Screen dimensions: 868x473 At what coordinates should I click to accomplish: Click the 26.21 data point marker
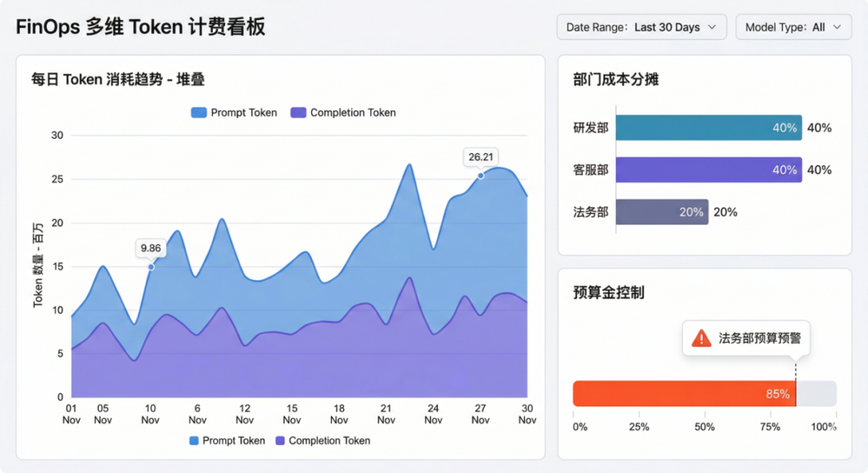tap(481, 176)
